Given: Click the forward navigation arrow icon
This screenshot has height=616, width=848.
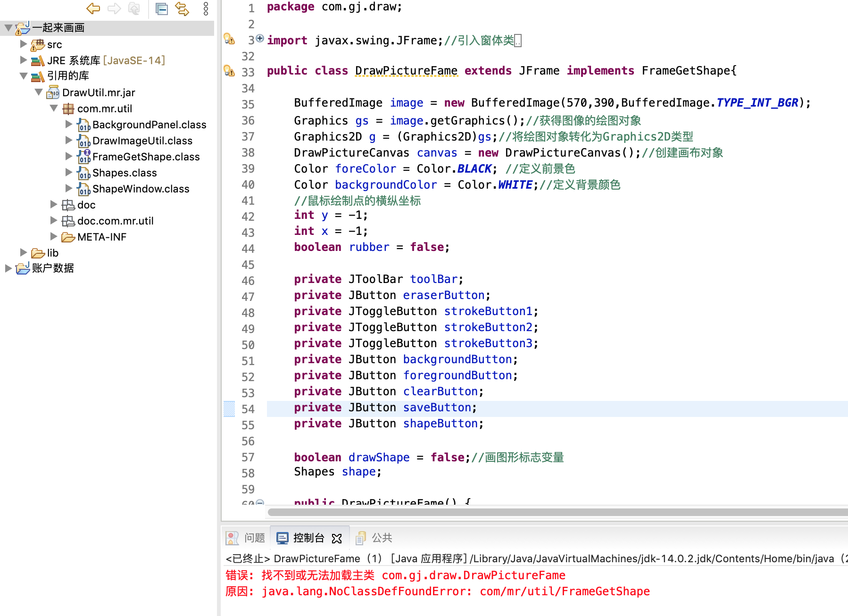Looking at the screenshot, I should [x=114, y=8].
